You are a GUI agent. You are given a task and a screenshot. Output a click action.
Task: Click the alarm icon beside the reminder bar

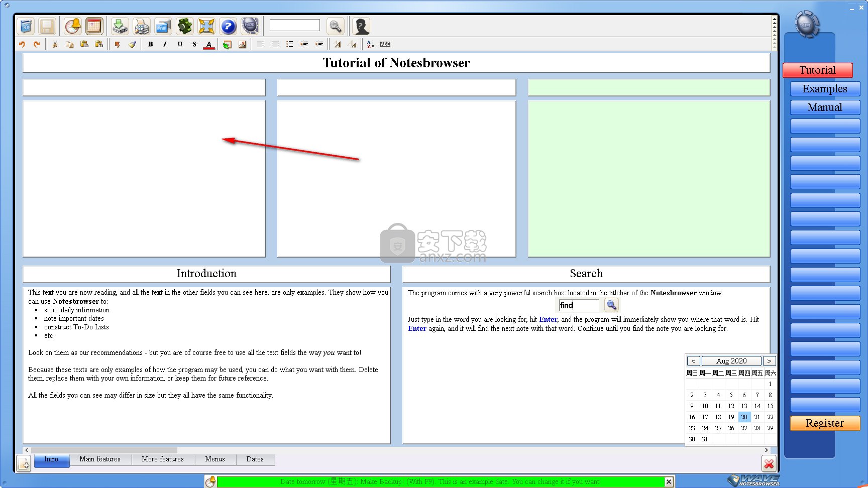click(x=210, y=481)
